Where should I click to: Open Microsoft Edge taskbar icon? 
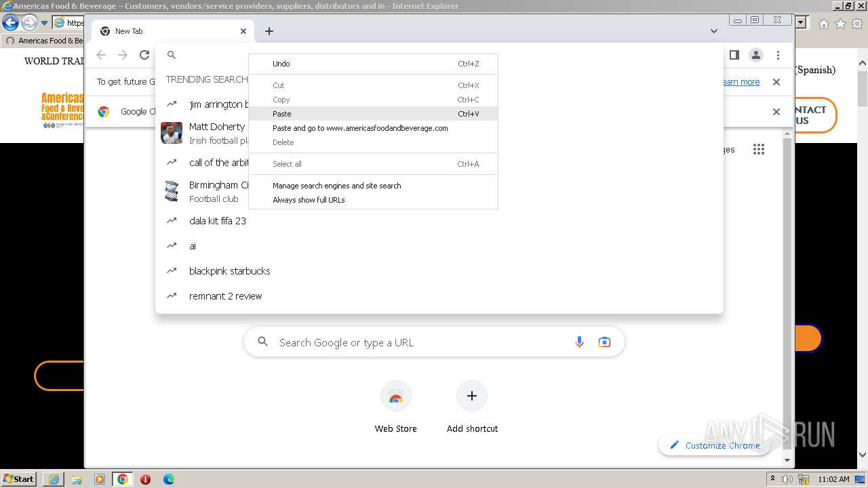click(x=168, y=479)
